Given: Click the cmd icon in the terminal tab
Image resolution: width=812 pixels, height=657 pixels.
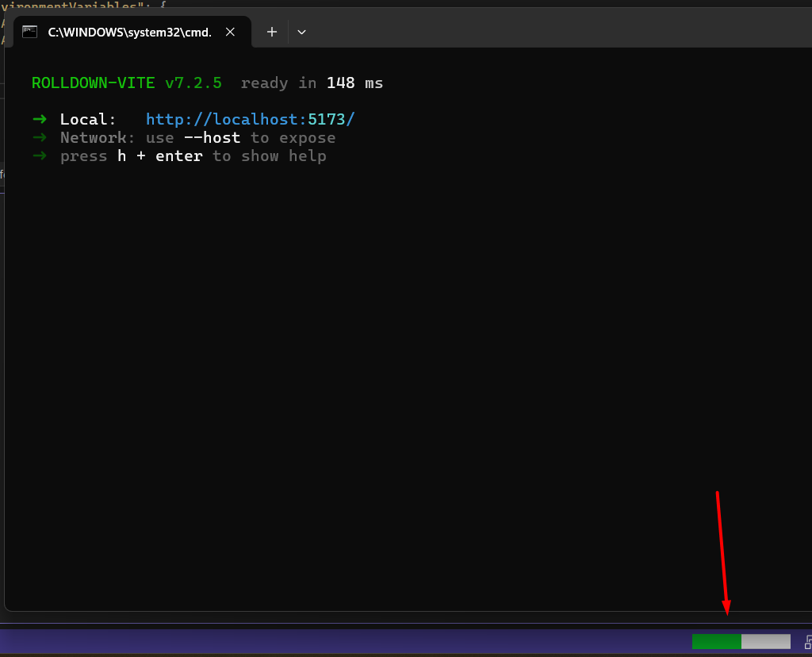Looking at the screenshot, I should coord(29,32).
